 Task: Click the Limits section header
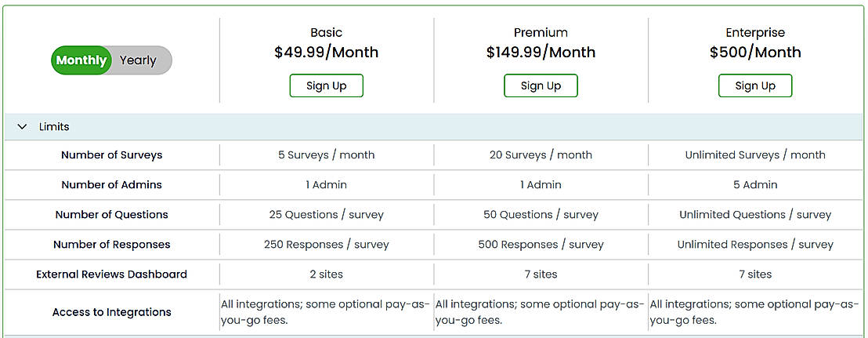(x=54, y=127)
